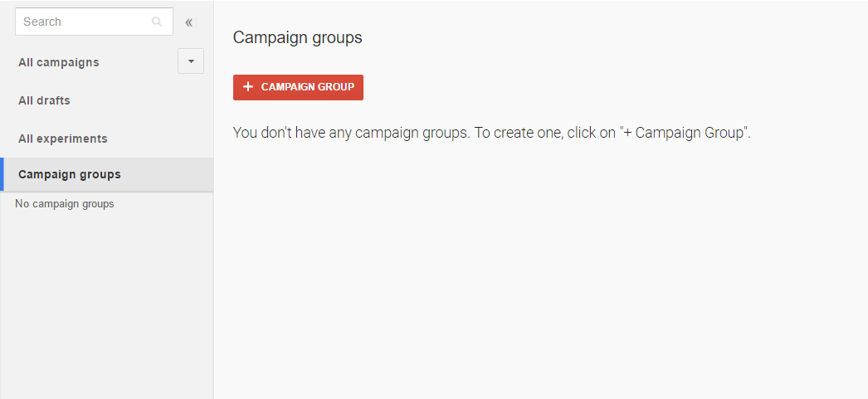This screenshot has width=868, height=399.
Task: Click the Search placeholder text
Action: tap(42, 22)
